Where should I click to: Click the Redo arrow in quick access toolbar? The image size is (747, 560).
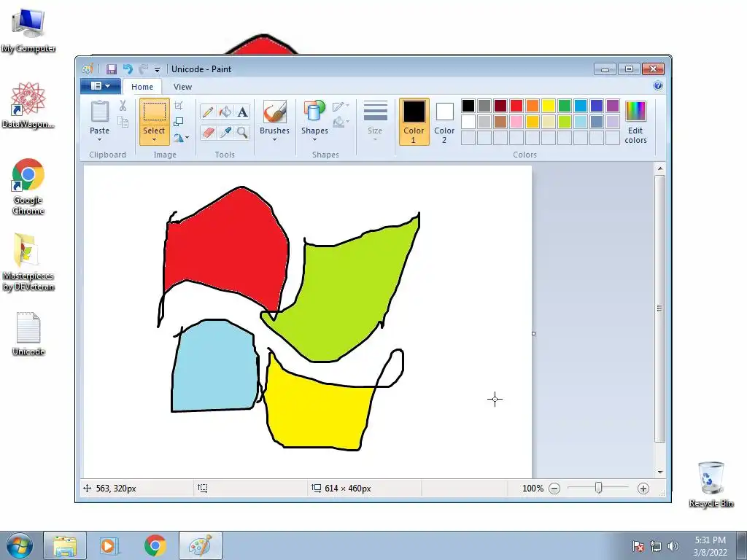(143, 69)
